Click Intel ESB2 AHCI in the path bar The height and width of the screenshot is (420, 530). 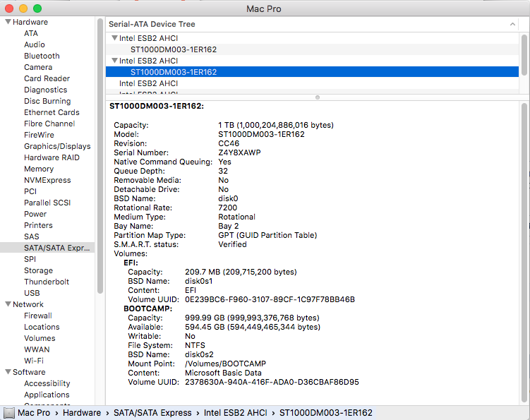click(235, 413)
